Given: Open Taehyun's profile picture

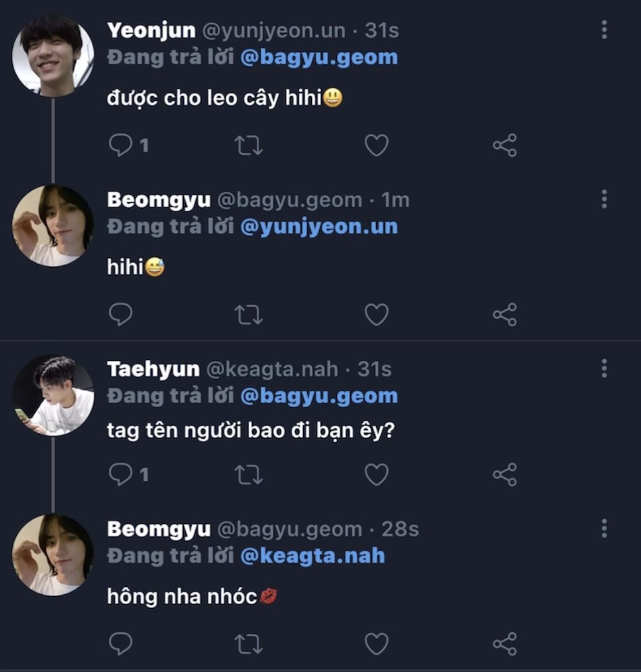Looking at the screenshot, I should coord(53,396).
